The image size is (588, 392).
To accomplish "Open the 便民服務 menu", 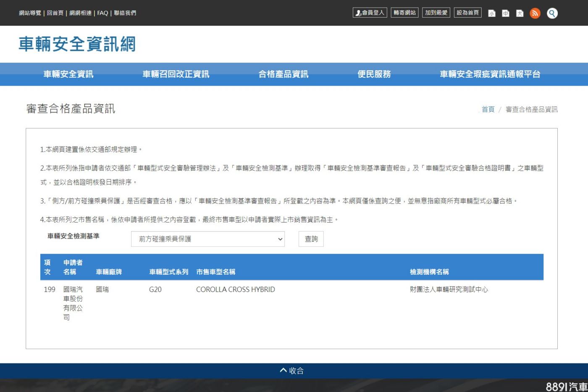I will point(374,74).
